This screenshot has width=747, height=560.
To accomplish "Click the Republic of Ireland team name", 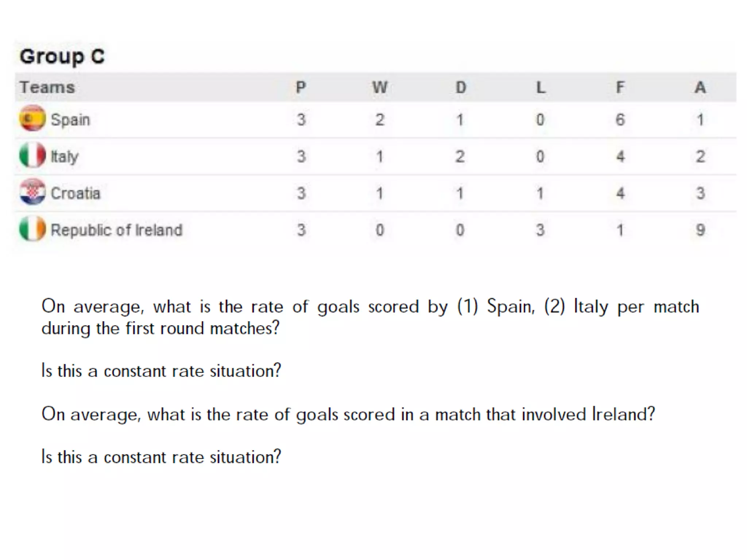I will point(116,230).
